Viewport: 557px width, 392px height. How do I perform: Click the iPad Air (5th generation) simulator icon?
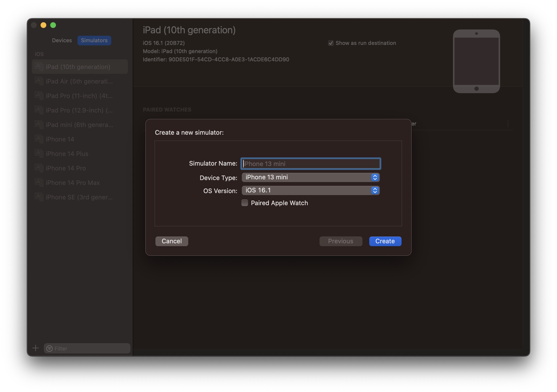(39, 81)
